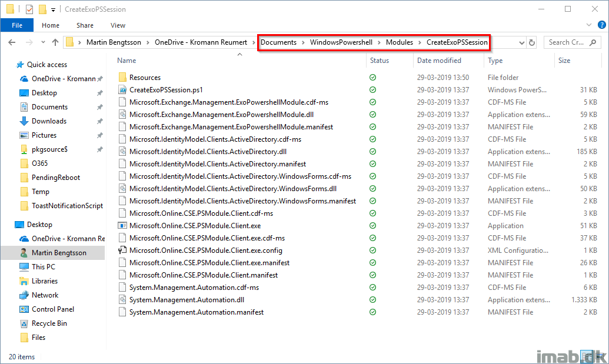Click Microsoft.Online.CSE.PSModule.Client.exe.config file icon
Screen dimensions: 609x364
[x=122, y=251]
